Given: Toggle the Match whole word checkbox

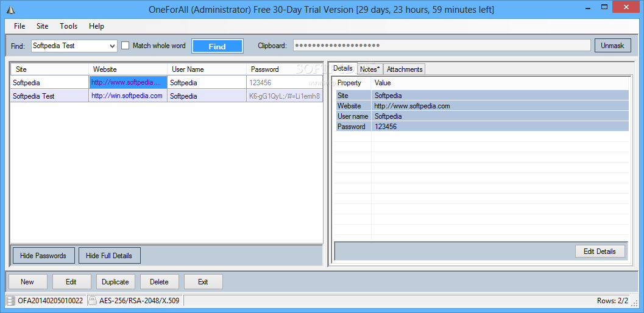Looking at the screenshot, I should pyautogui.click(x=126, y=46).
